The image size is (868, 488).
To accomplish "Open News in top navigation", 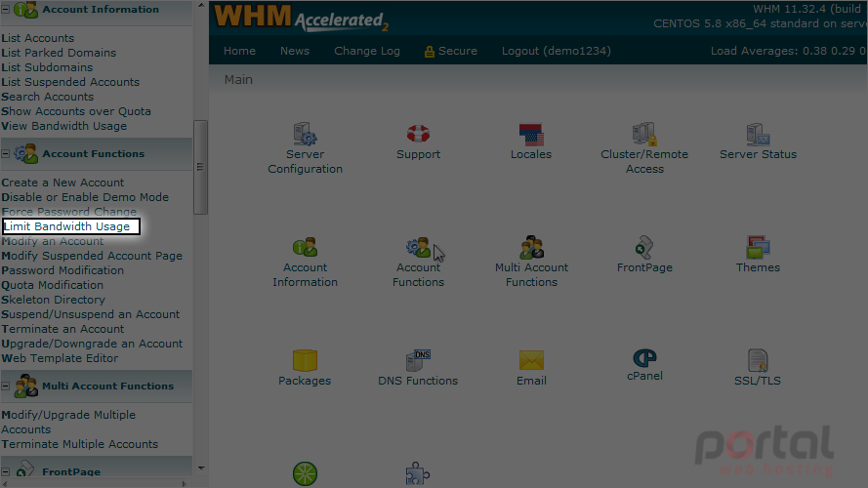I will [295, 51].
